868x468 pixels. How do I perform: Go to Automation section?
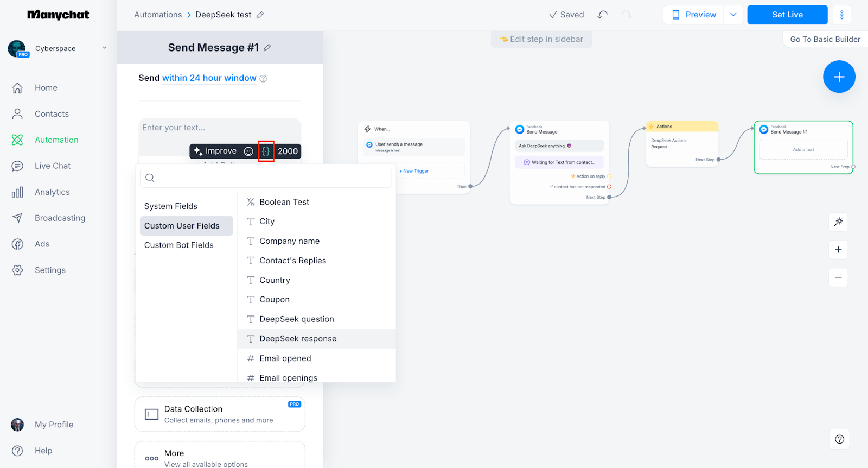[56, 140]
